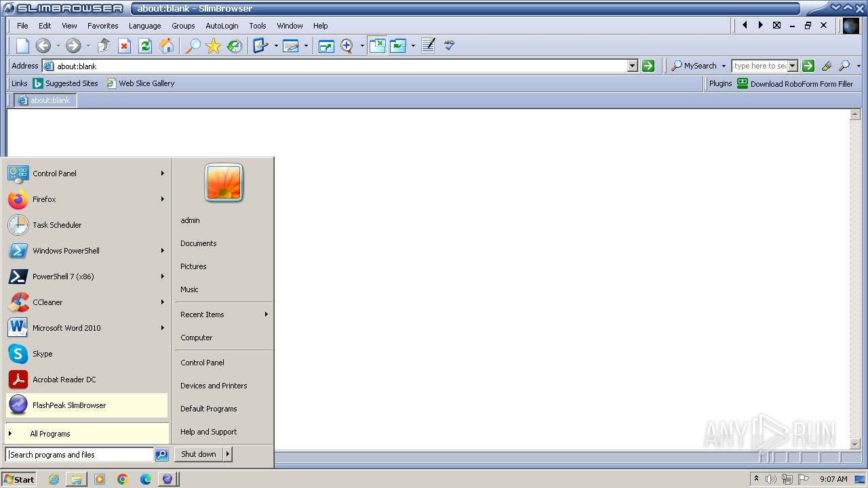Open Devices and Printers from Start menu
The image size is (868, 488).
214,386
